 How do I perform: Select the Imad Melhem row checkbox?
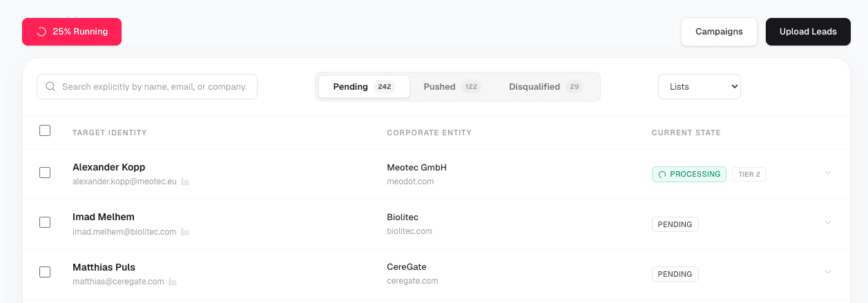tap(45, 222)
